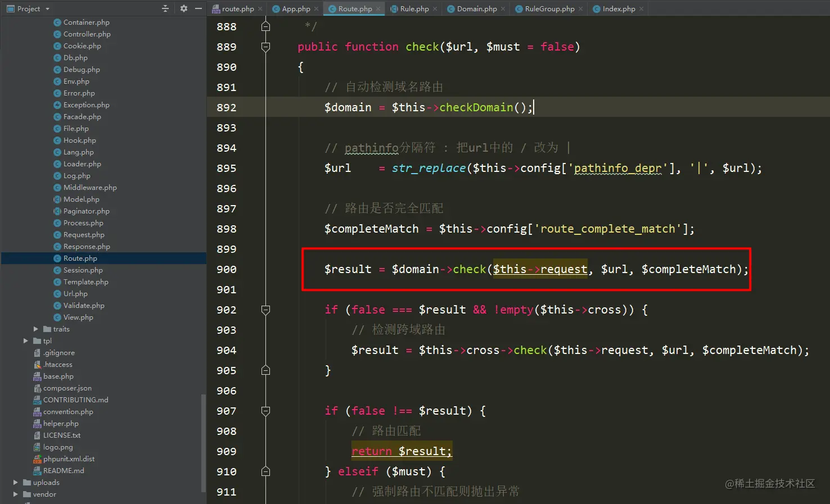Viewport: 830px width, 504px height.
Task: Click the Hook.php class icon
Action: click(x=57, y=140)
